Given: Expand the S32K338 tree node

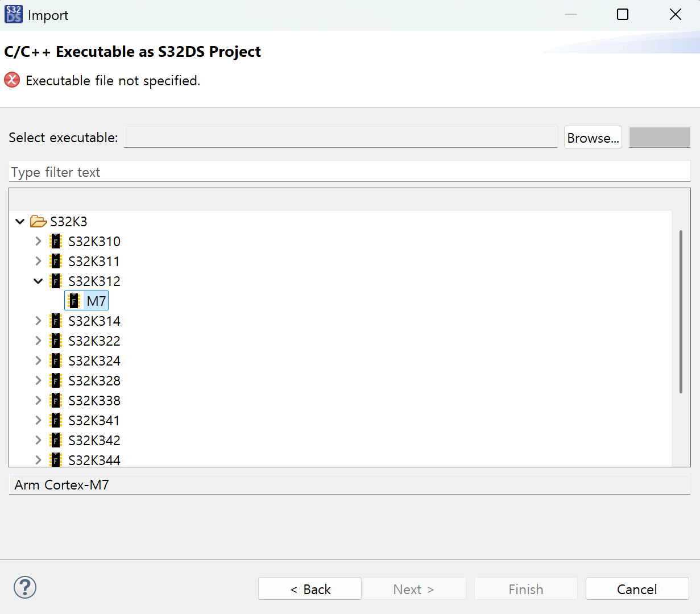Looking at the screenshot, I should click(38, 400).
